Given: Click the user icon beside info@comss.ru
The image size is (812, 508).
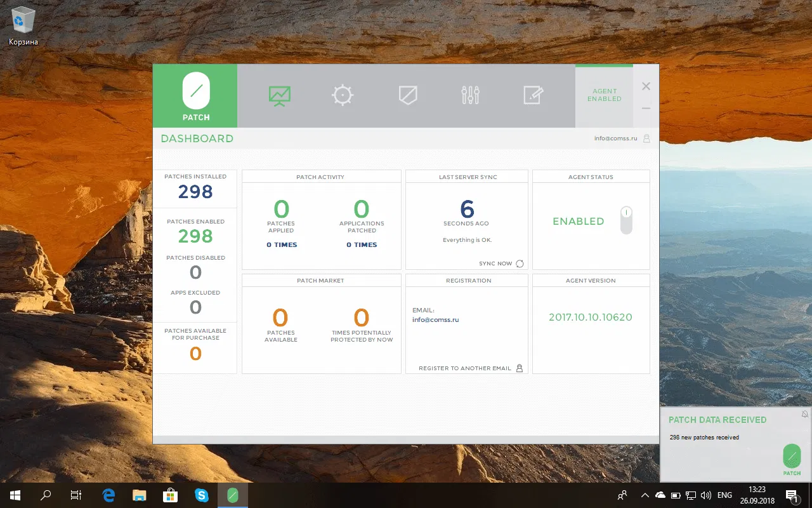Looking at the screenshot, I should (x=648, y=138).
